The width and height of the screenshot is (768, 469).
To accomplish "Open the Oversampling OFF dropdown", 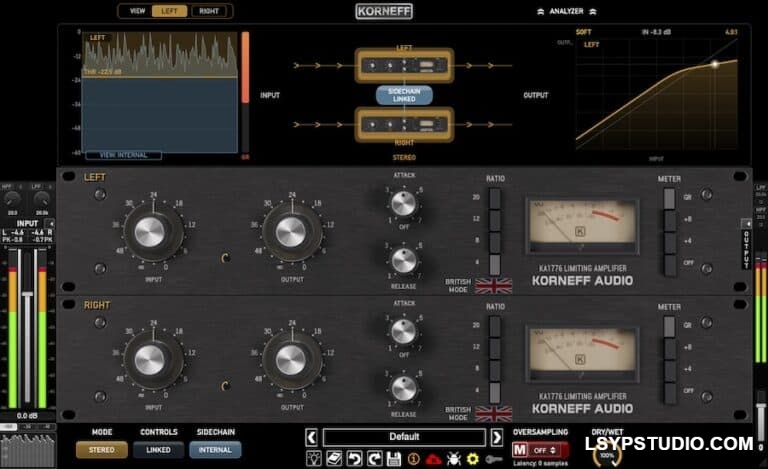I will 545,450.
